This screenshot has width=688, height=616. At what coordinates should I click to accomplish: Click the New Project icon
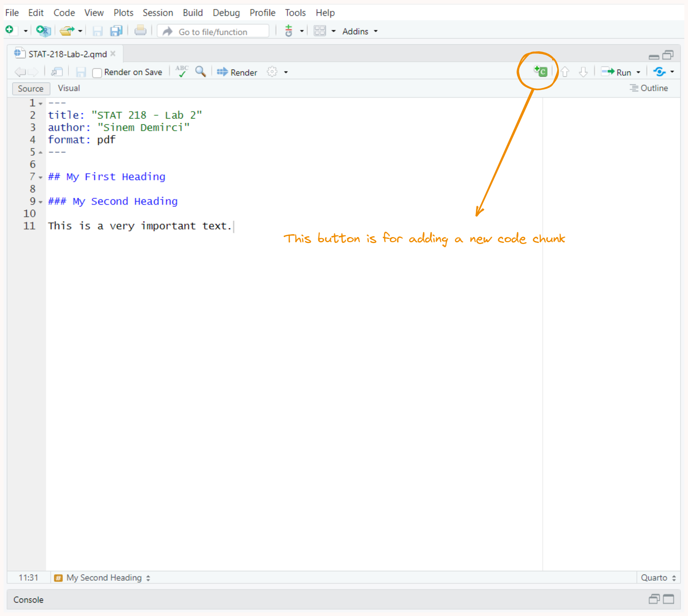tap(43, 31)
